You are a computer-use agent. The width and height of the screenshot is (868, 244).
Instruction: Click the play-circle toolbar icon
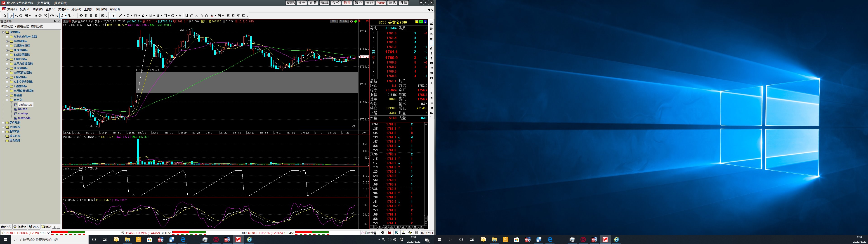tap(52, 16)
